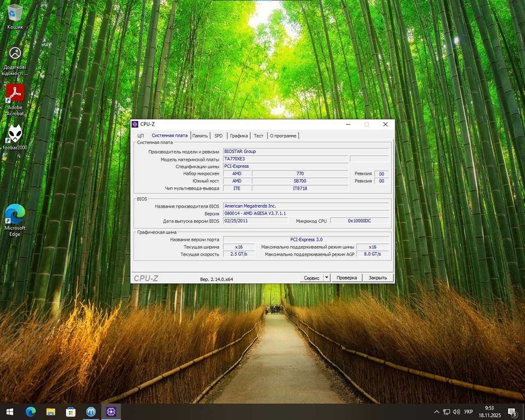
Task: Launch Adobe Acrobat from the desktop
Action: click(15, 100)
